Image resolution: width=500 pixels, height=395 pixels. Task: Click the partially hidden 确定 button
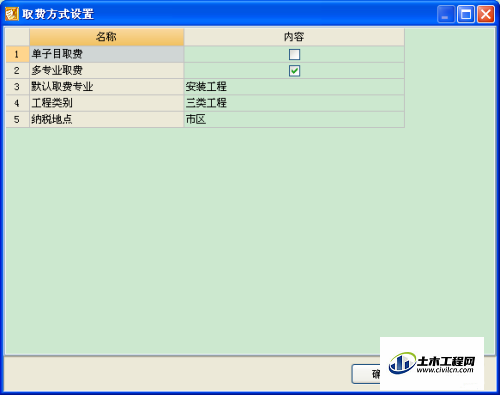[x=366, y=374]
